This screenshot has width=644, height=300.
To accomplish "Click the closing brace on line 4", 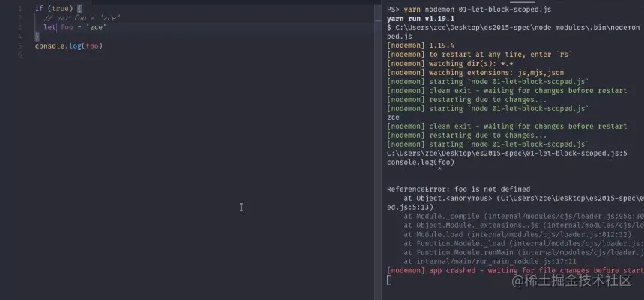I will pos(37,37).
